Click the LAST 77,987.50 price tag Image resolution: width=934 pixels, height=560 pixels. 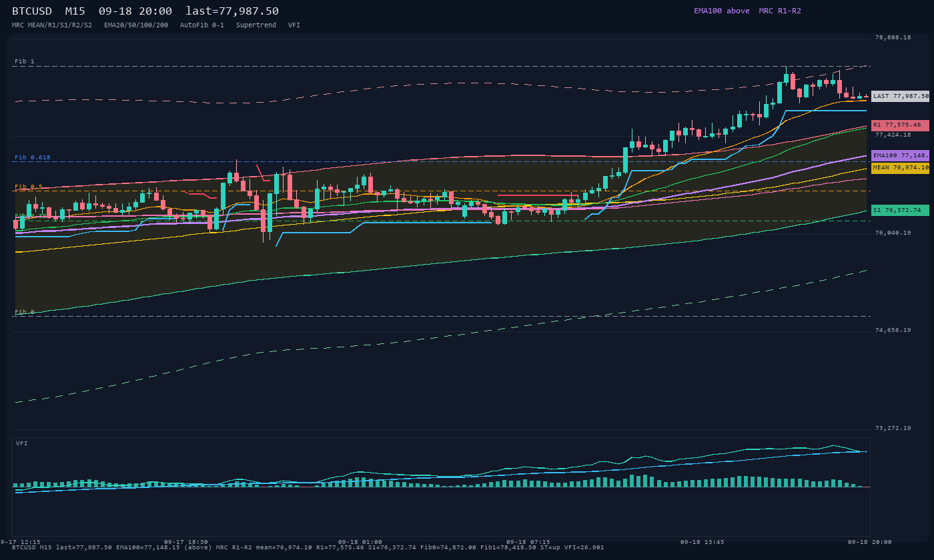(x=901, y=96)
